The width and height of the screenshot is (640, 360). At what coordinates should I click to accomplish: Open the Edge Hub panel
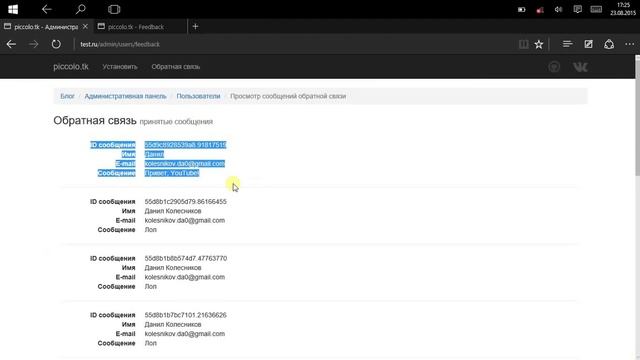[x=567, y=44]
